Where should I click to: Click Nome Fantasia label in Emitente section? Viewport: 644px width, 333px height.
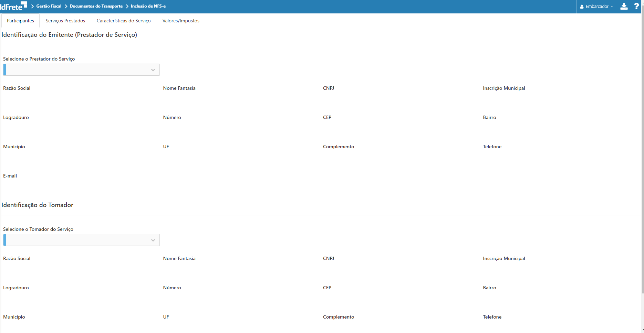[179, 88]
